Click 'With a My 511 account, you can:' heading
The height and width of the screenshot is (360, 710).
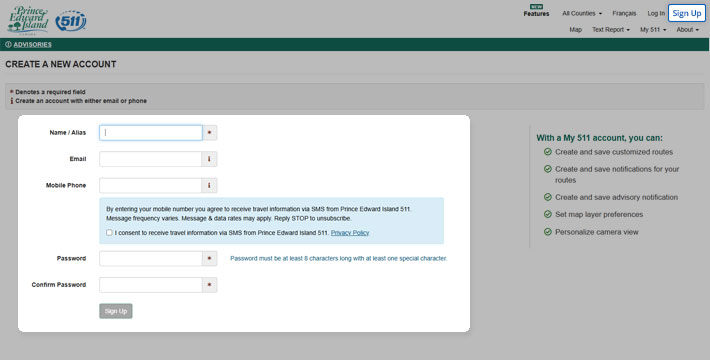(x=599, y=138)
